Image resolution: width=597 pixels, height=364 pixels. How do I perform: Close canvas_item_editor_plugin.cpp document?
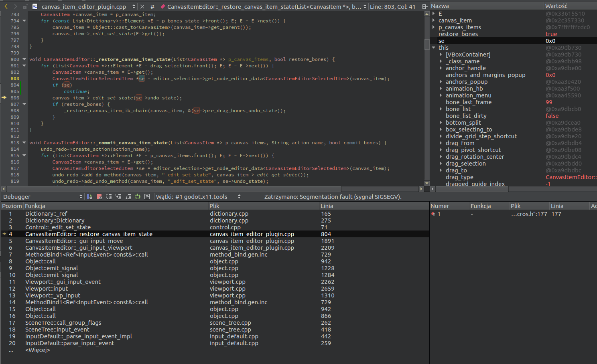coord(142,6)
